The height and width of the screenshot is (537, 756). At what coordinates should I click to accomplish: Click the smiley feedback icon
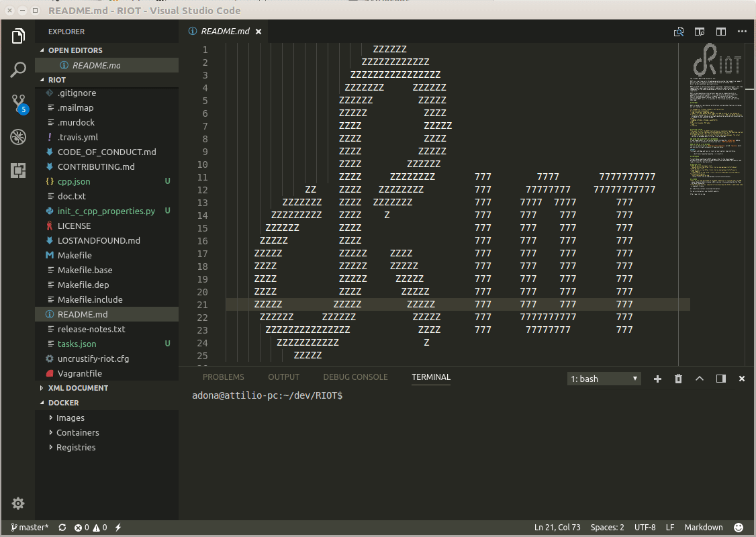pyautogui.click(x=739, y=528)
